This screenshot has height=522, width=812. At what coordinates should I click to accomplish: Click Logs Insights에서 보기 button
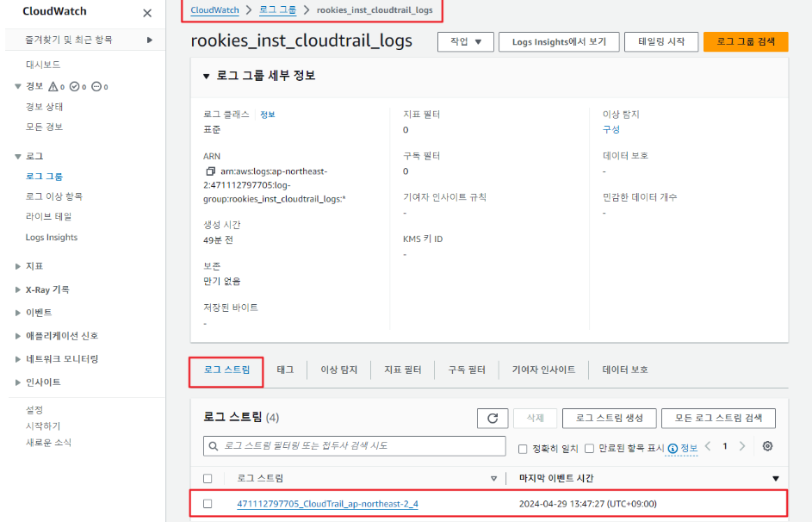pos(559,42)
